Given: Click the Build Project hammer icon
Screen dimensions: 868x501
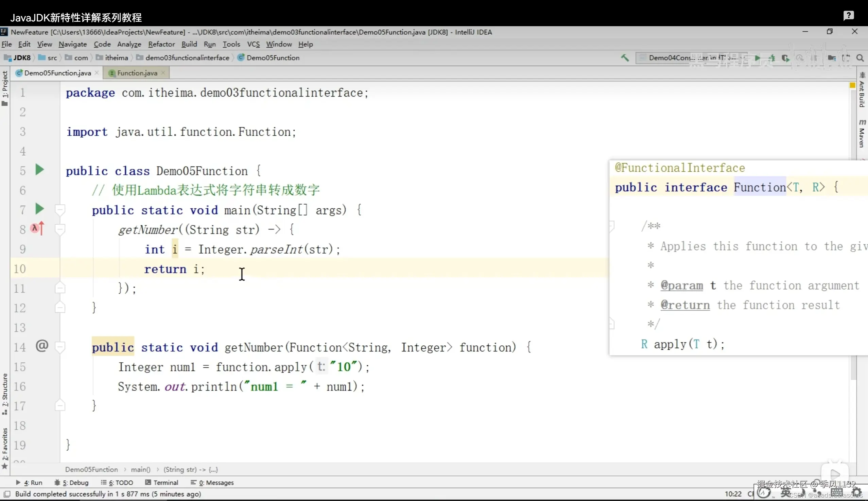Looking at the screenshot, I should [x=625, y=58].
